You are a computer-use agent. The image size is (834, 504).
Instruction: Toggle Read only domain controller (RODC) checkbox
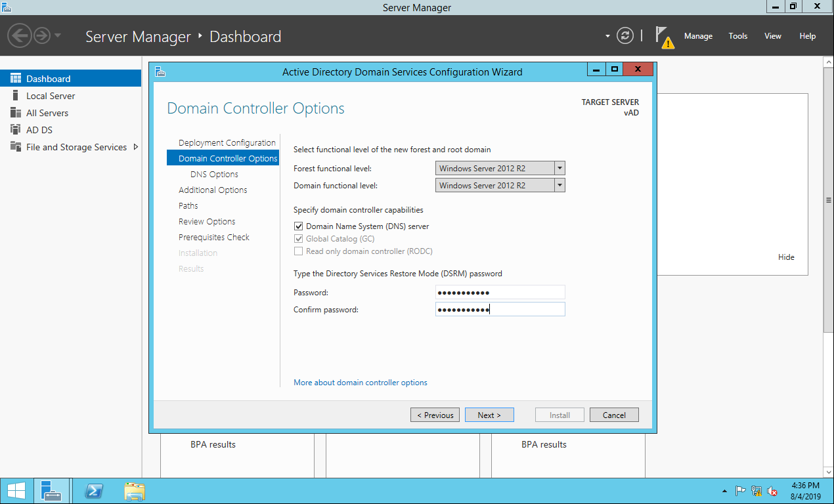[x=298, y=251]
